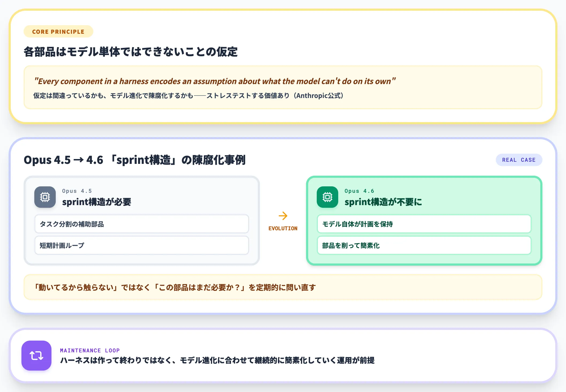Click the gray Opus 4.5 chip icon
The image size is (566, 392).
[45, 197]
